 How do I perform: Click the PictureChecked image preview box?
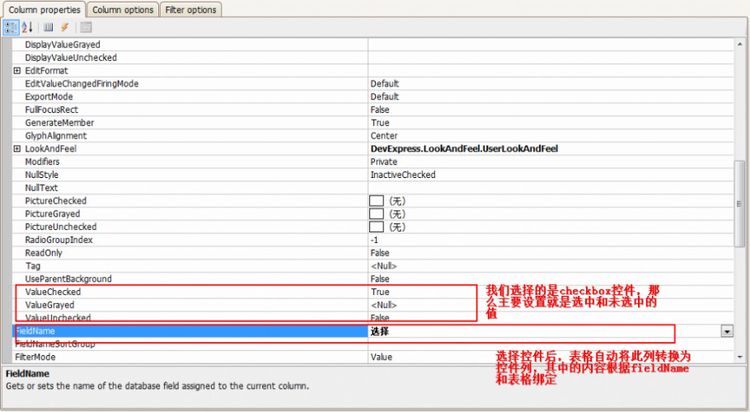pos(376,201)
